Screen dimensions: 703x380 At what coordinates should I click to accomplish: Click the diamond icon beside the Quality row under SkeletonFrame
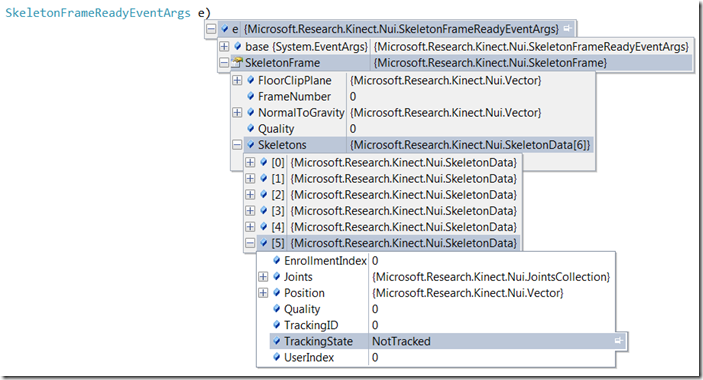point(251,129)
